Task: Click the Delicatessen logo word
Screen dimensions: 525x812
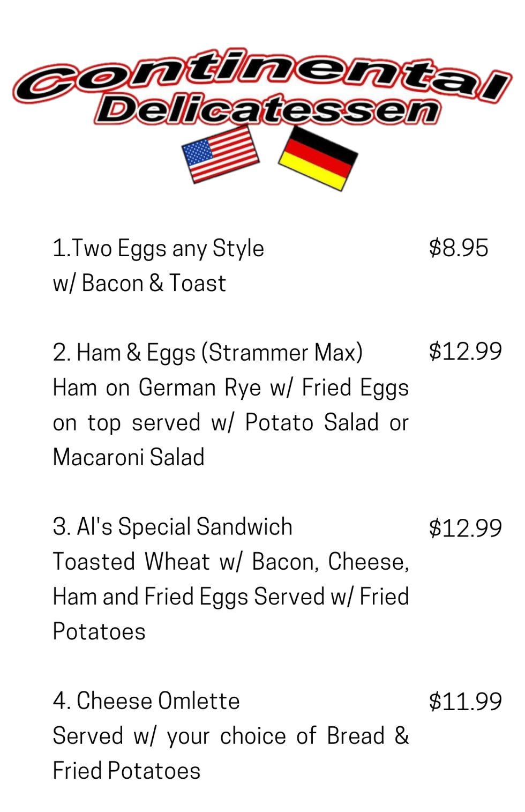Action: tap(267, 110)
